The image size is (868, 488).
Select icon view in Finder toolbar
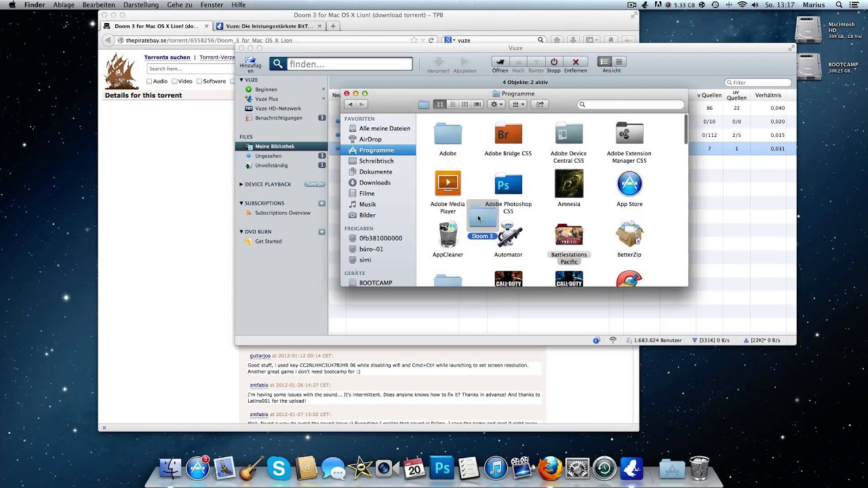(439, 104)
